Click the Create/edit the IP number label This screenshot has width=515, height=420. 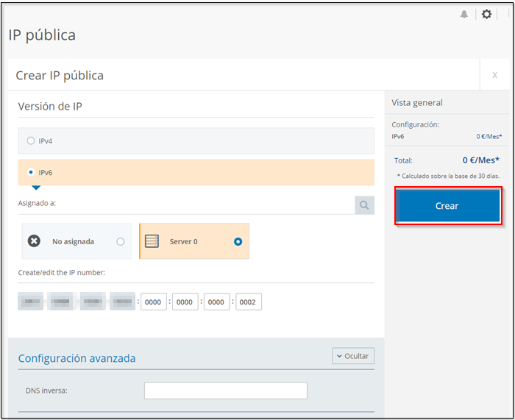(61, 273)
